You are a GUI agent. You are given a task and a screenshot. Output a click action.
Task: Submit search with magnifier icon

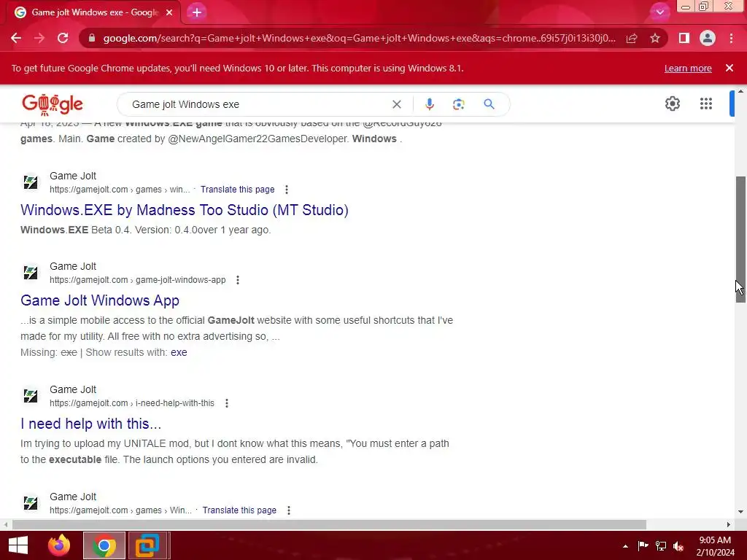pos(489,104)
